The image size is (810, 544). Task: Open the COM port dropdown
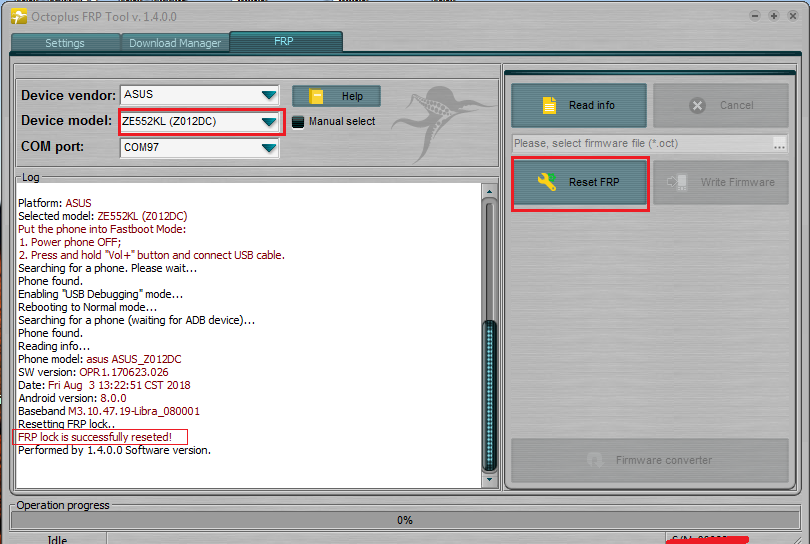click(x=269, y=148)
